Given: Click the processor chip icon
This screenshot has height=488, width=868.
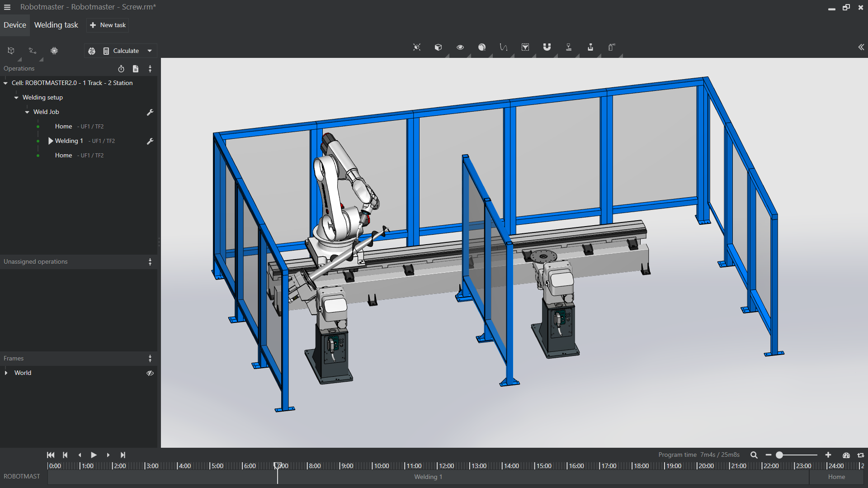Looking at the screenshot, I should click(54, 51).
